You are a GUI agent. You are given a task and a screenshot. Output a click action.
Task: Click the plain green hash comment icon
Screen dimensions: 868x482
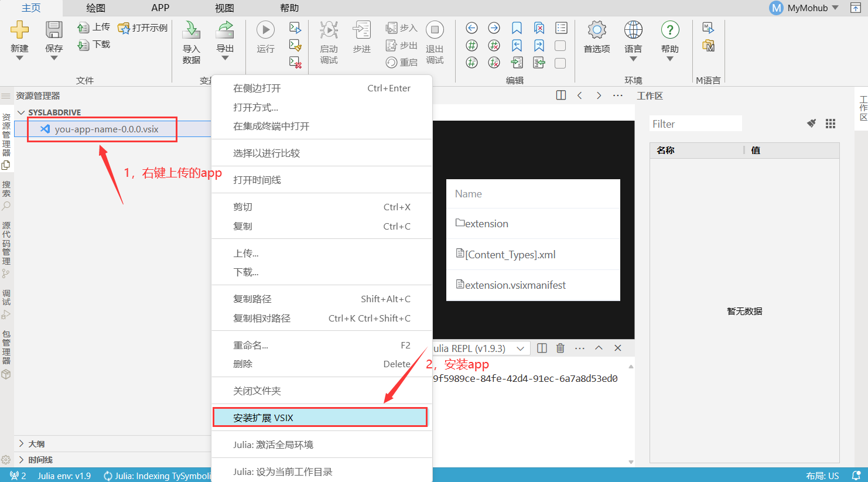(x=471, y=46)
